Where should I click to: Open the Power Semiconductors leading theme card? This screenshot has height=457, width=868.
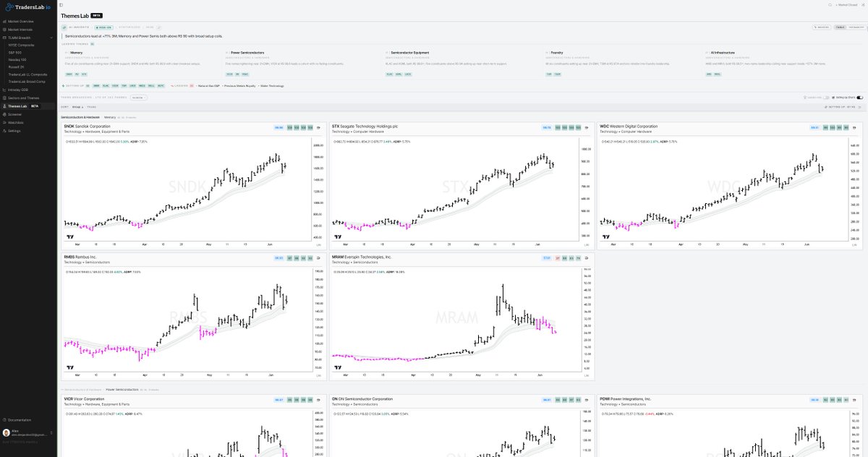click(x=302, y=63)
